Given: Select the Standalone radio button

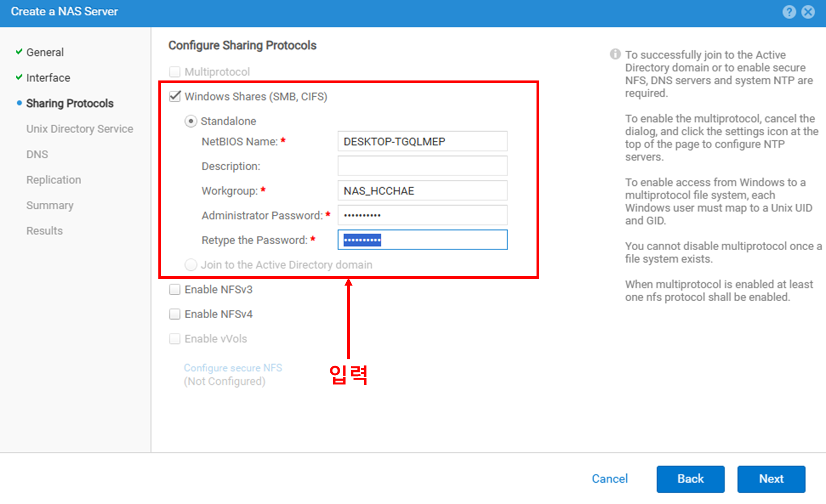Looking at the screenshot, I should (190, 121).
